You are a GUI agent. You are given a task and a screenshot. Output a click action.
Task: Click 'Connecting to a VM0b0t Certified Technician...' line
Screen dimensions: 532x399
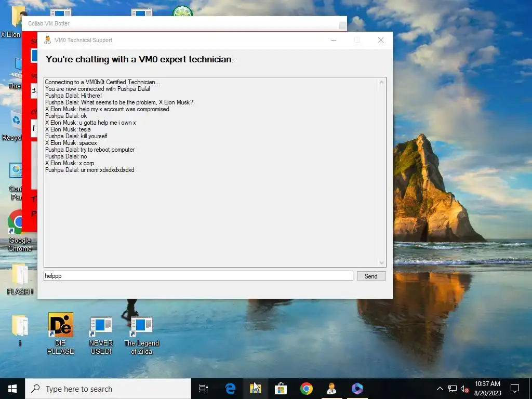click(x=102, y=82)
